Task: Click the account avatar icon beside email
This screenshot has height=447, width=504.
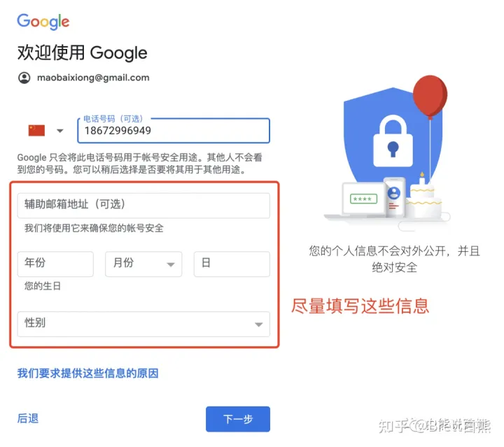Action: point(24,78)
